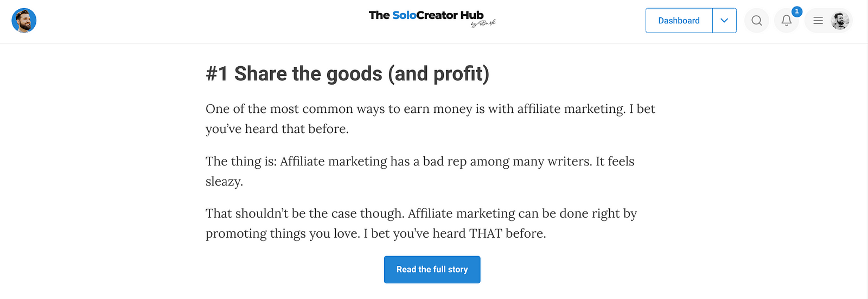Click the word 'sleazy.' in the article
Screen dimensions: 868x299
point(224,181)
